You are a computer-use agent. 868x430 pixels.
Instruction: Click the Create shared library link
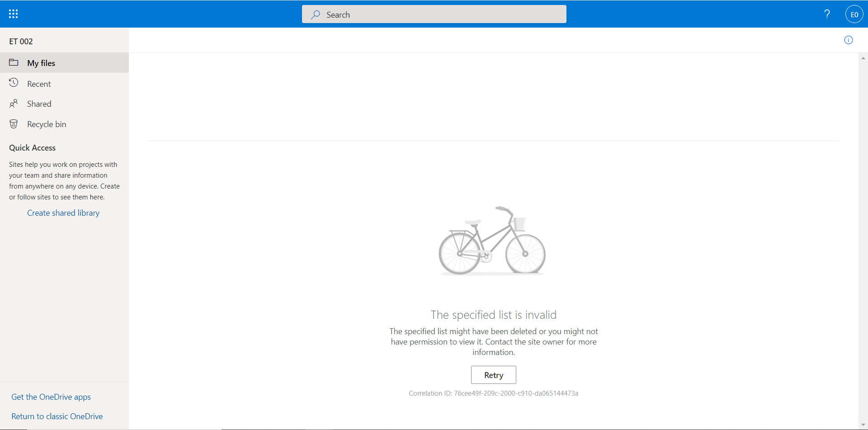pos(63,213)
